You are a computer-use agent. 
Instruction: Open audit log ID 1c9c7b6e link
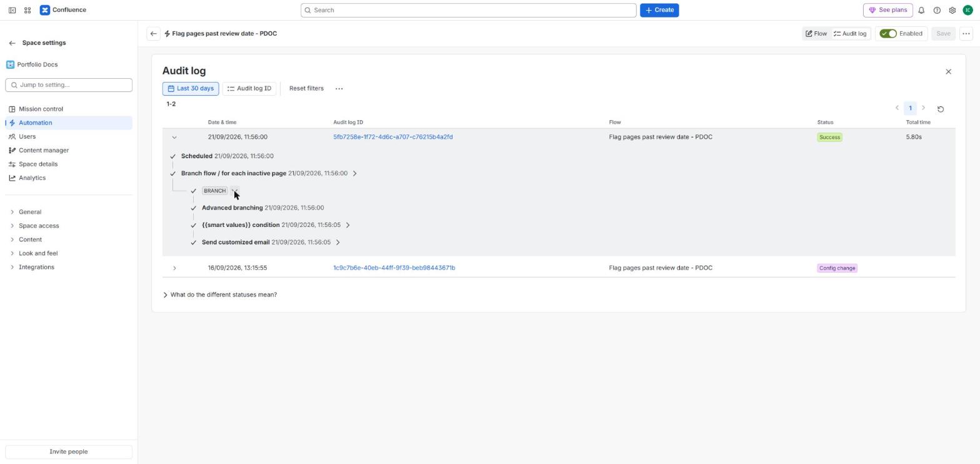pyautogui.click(x=394, y=268)
